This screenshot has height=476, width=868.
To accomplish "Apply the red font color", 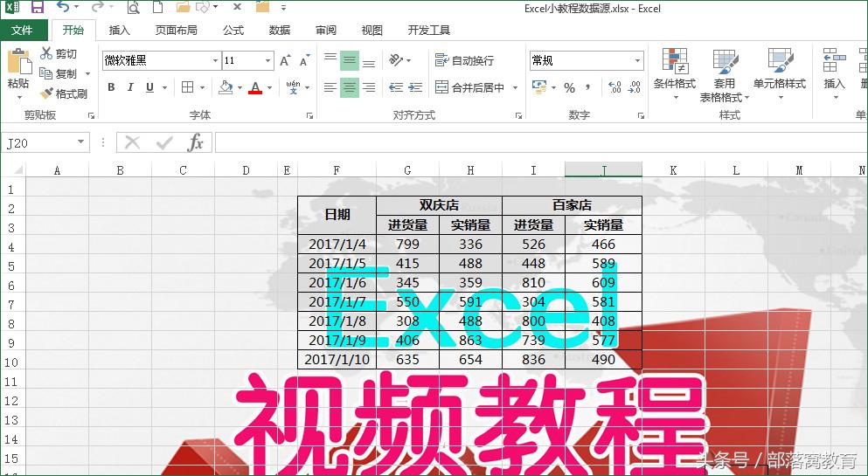I will pyautogui.click(x=255, y=87).
